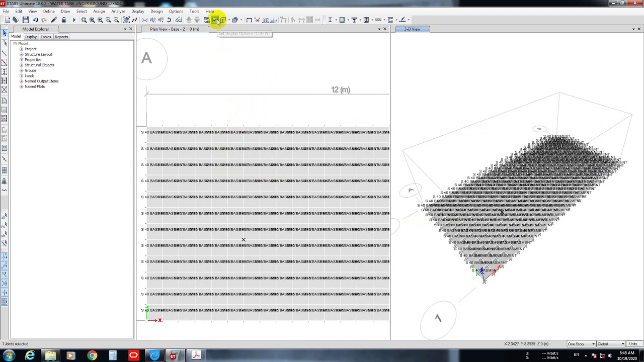Expand the Groups tree node

click(21, 70)
